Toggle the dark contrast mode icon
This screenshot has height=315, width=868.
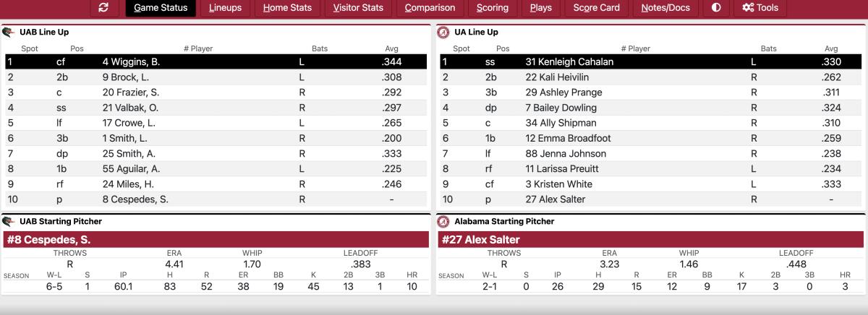[716, 8]
